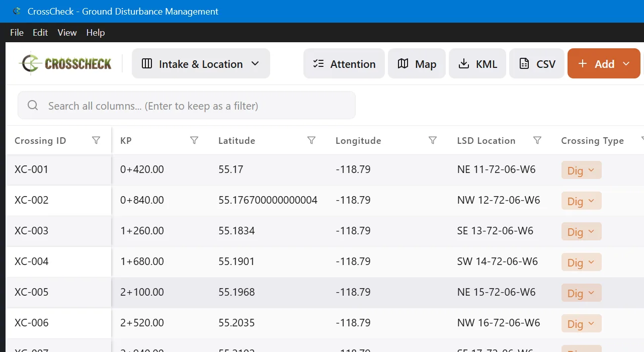Change XC-006 crossing type Dig dropdown
The height and width of the screenshot is (352, 644).
[x=581, y=323]
